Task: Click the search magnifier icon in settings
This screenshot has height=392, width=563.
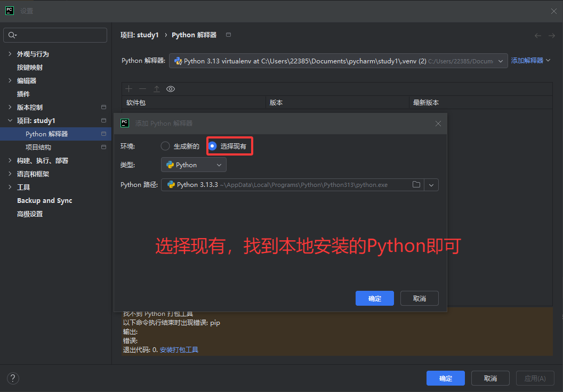Action: [x=12, y=35]
